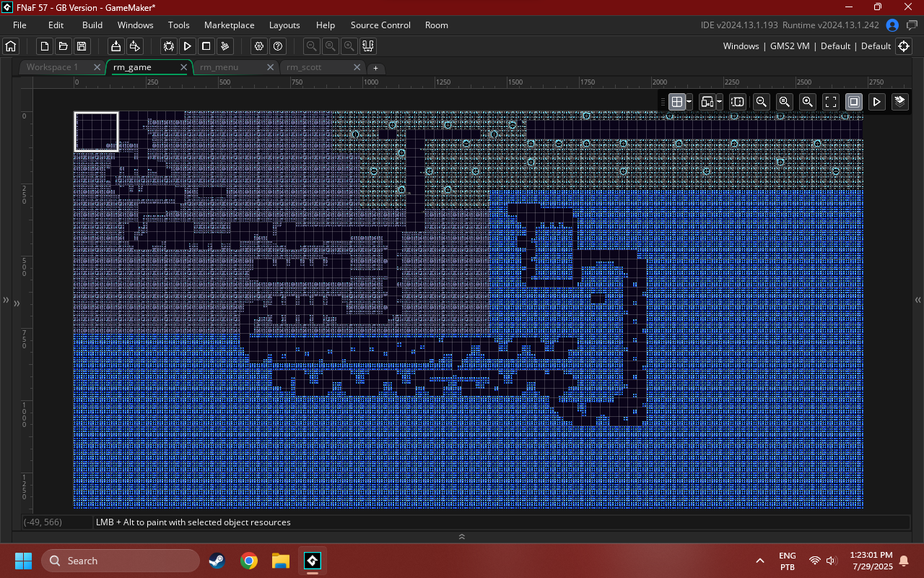Open the Debugger with the bug icon
Viewport: 924px width, 578px height.
click(x=168, y=46)
